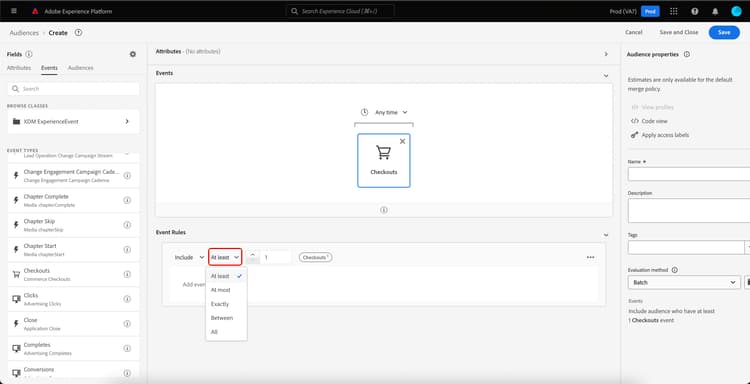
Task: Toggle the At least operator dropdown
Action: pyautogui.click(x=225, y=257)
